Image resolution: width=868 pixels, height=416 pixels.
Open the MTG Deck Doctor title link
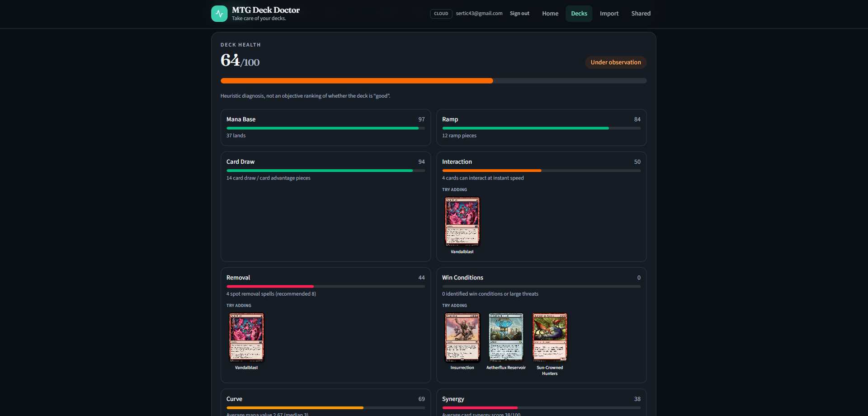[266, 10]
